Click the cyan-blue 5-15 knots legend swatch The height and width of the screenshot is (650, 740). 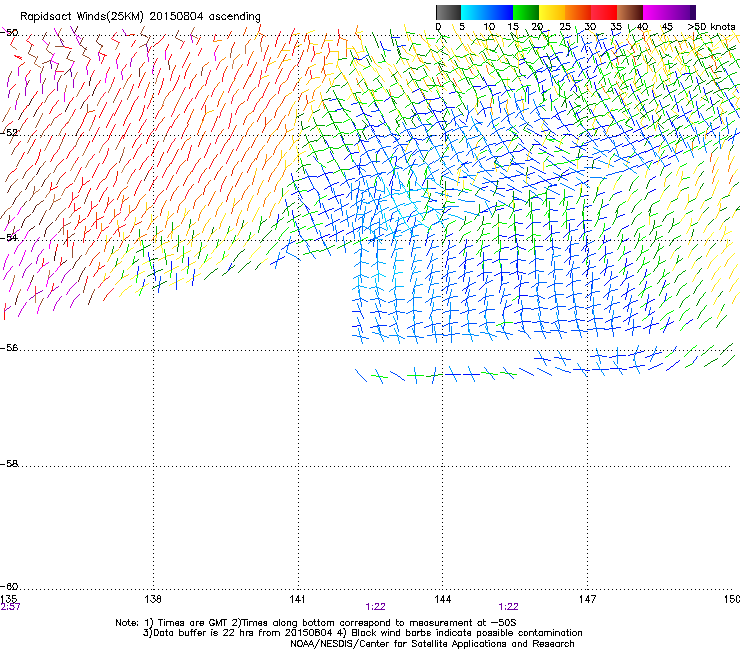487,12
